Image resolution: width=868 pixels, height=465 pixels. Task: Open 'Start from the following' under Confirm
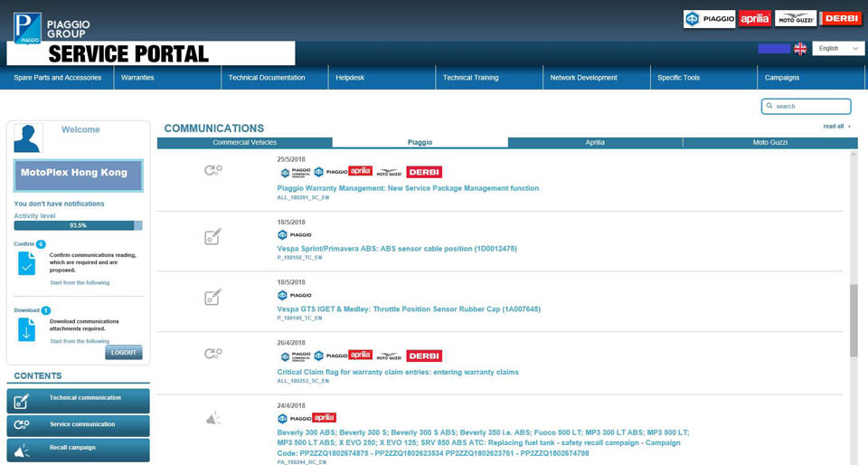(80, 283)
